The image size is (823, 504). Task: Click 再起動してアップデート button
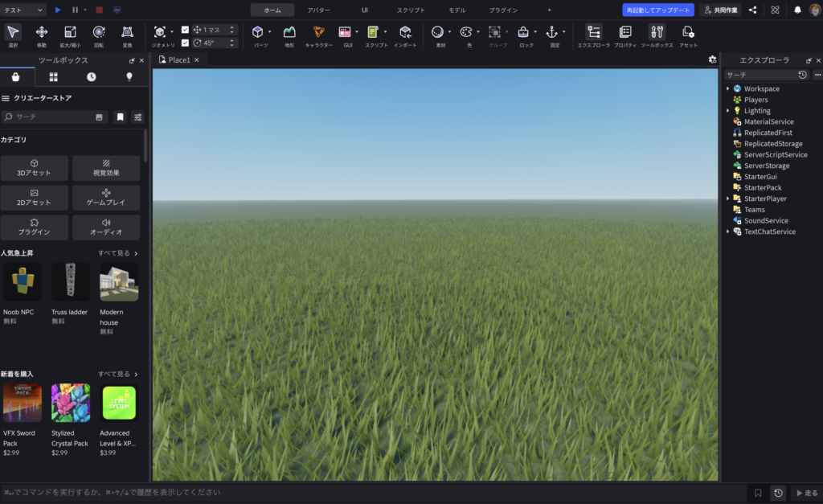(x=658, y=10)
